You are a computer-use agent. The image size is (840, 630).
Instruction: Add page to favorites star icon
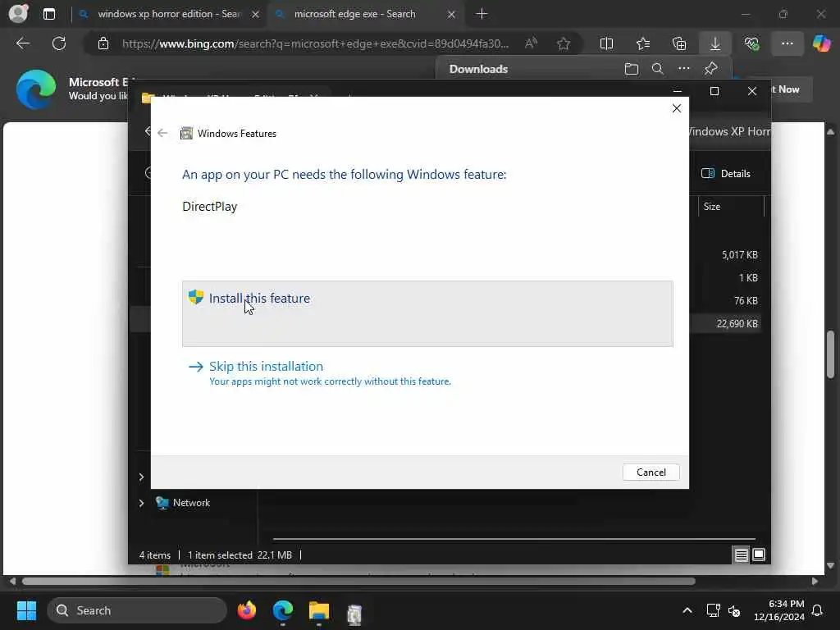563,43
